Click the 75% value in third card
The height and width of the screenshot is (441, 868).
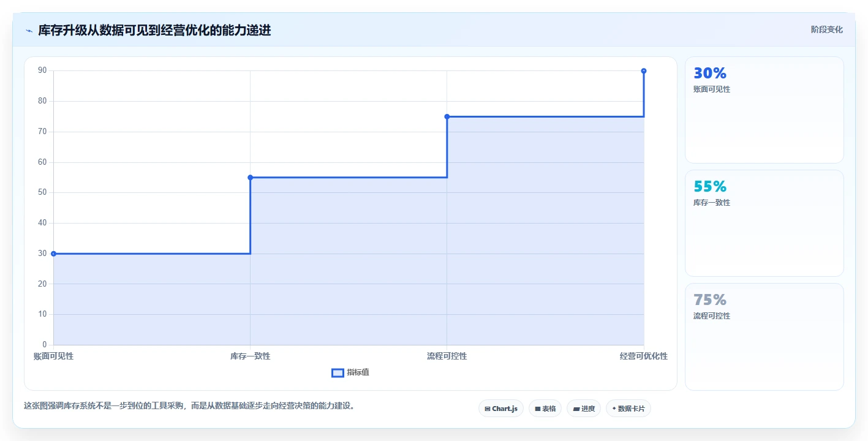click(x=710, y=300)
